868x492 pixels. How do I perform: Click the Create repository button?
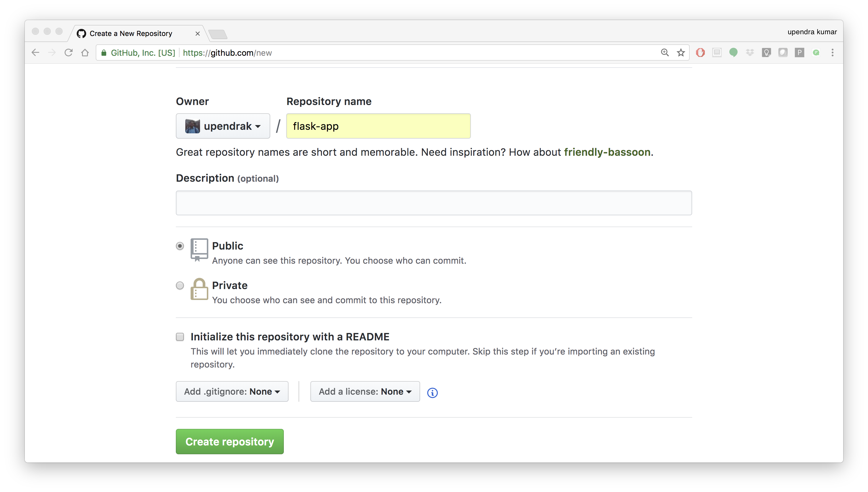(x=230, y=442)
